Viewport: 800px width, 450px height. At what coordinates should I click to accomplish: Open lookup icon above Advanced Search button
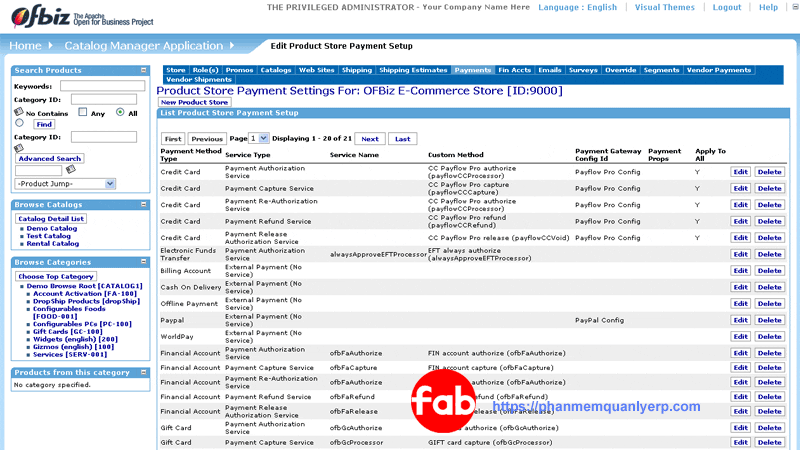point(19,148)
